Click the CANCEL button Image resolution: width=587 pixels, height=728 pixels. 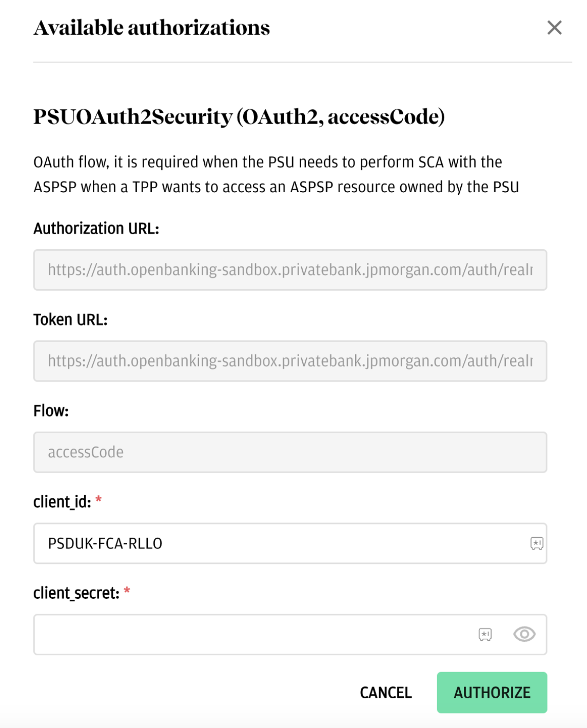tap(386, 693)
